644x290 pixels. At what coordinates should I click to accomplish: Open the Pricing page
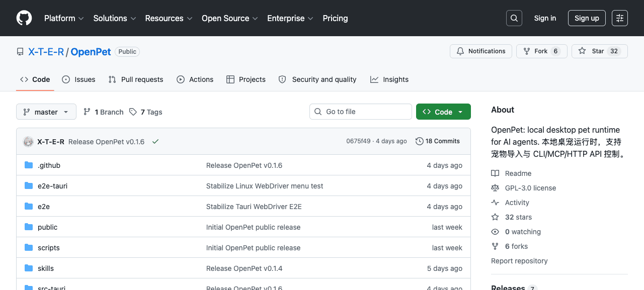[335, 18]
